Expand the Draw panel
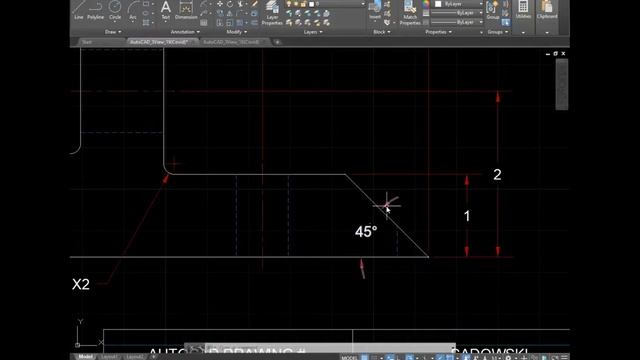Image resolution: width=640 pixels, height=360 pixels. tap(113, 32)
